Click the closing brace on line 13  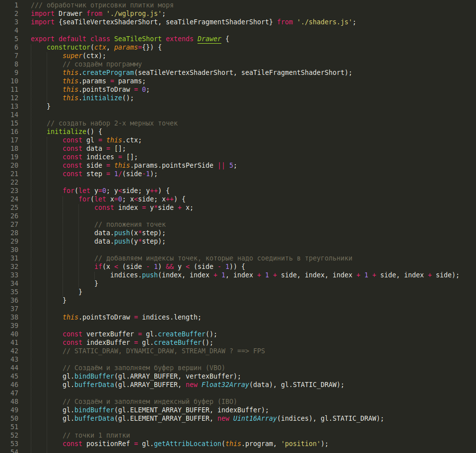[x=48, y=107]
